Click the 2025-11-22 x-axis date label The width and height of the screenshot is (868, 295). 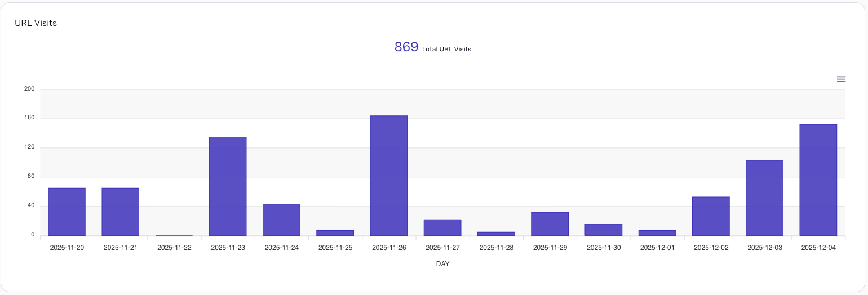coord(174,247)
